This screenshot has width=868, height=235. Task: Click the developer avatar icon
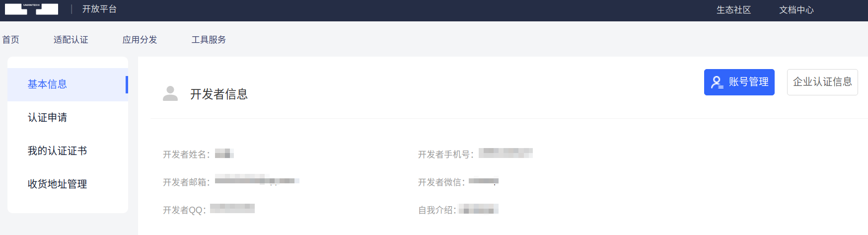(170, 93)
